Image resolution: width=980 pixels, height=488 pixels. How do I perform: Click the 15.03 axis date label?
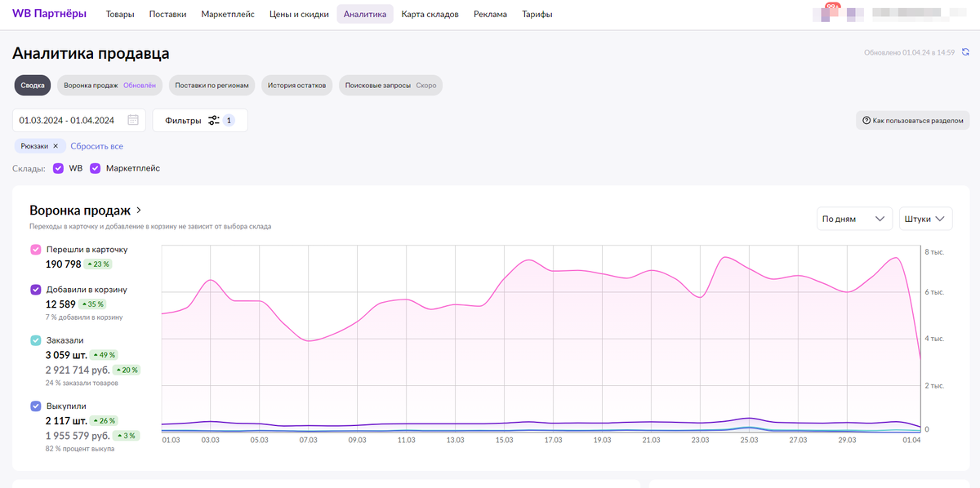tap(504, 440)
